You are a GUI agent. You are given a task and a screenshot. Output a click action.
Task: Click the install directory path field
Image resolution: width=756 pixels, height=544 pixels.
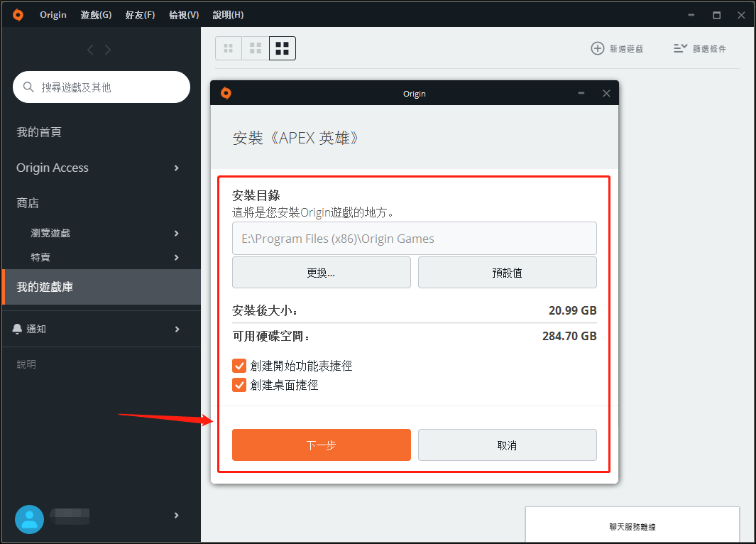[x=414, y=238]
